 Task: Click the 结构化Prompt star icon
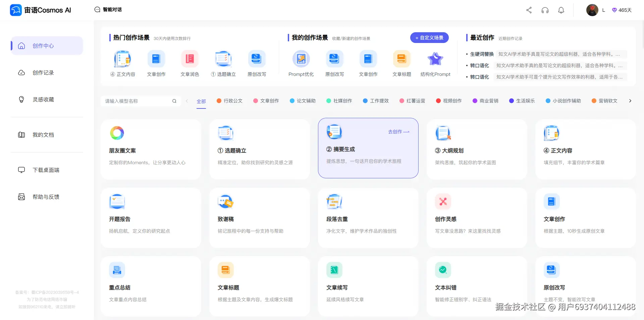[435, 59]
